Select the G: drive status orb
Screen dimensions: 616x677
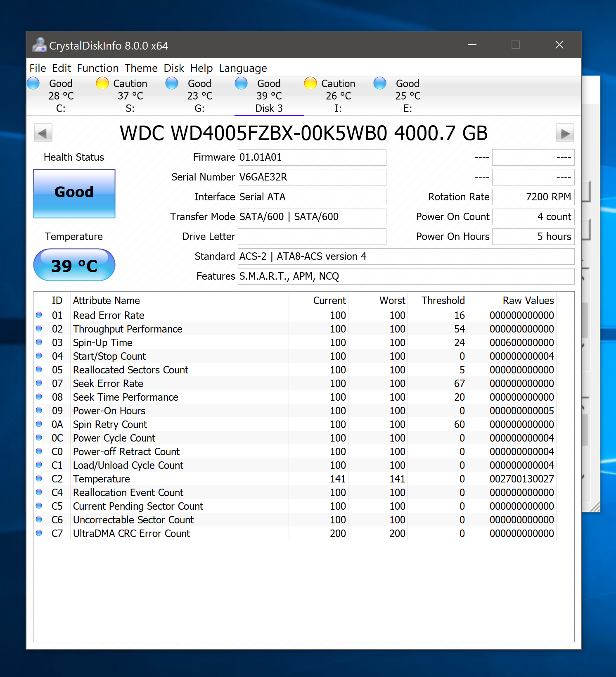tap(172, 83)
